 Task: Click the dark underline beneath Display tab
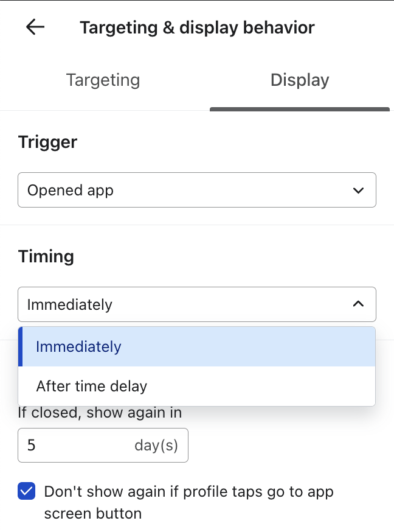coord(299,110)
